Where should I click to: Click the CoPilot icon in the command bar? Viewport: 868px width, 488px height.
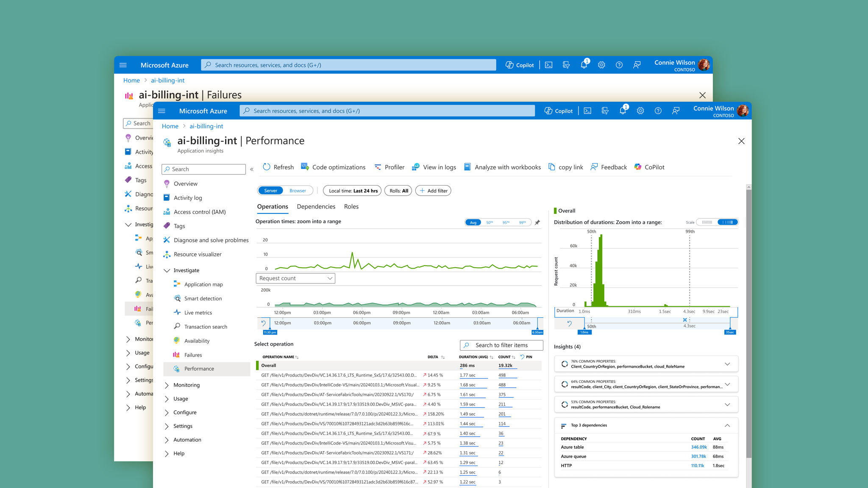(638, 167)
